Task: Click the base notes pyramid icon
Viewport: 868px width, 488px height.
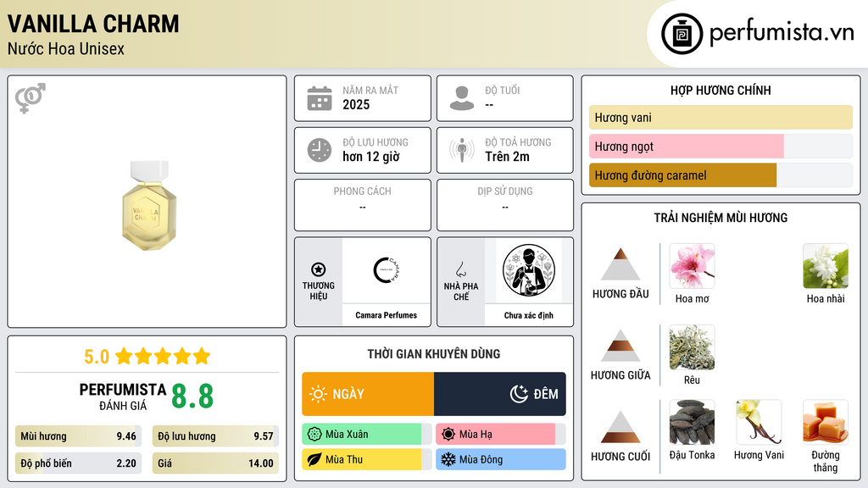Action: click(620, 427)
